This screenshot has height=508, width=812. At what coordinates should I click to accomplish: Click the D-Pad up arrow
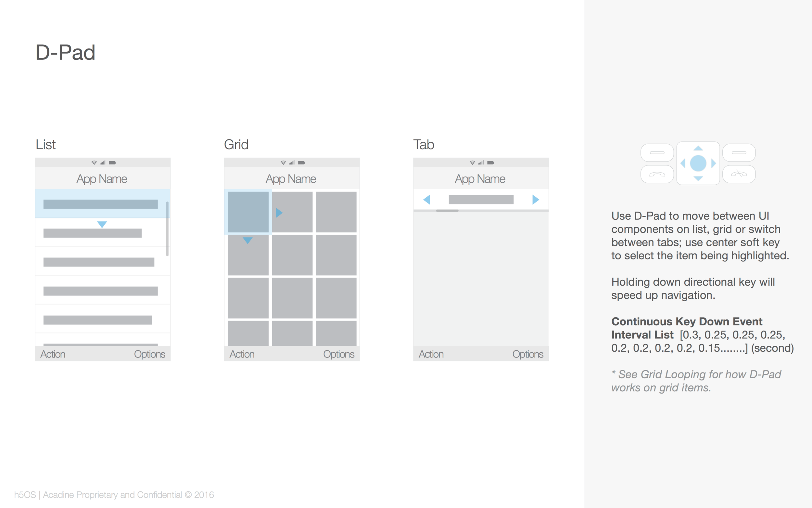(698, 148)
